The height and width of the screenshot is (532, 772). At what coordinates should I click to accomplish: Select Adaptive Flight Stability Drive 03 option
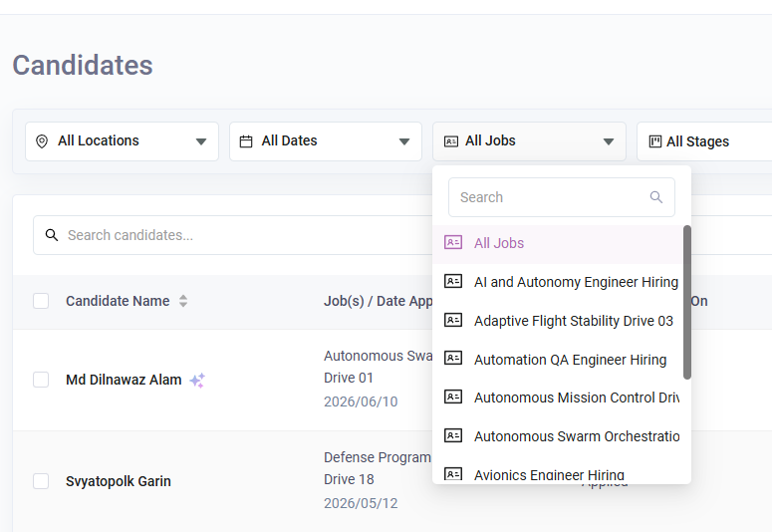(x=558, y=321)
